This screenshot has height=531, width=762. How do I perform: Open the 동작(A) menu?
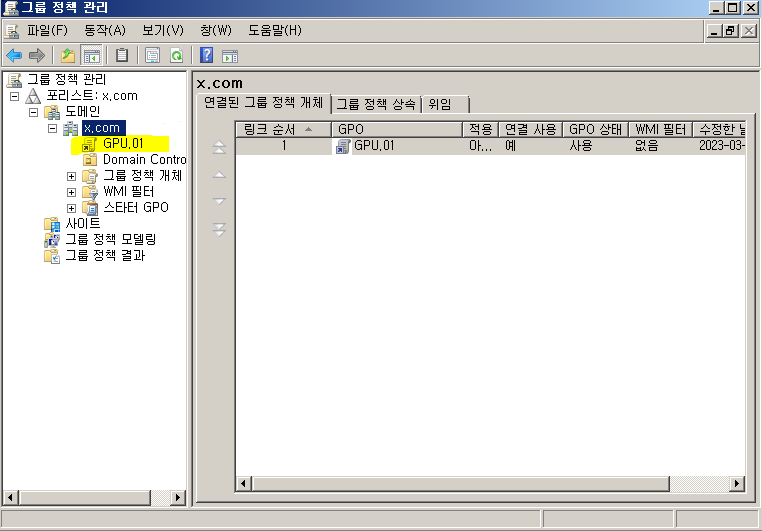[105, 31]
